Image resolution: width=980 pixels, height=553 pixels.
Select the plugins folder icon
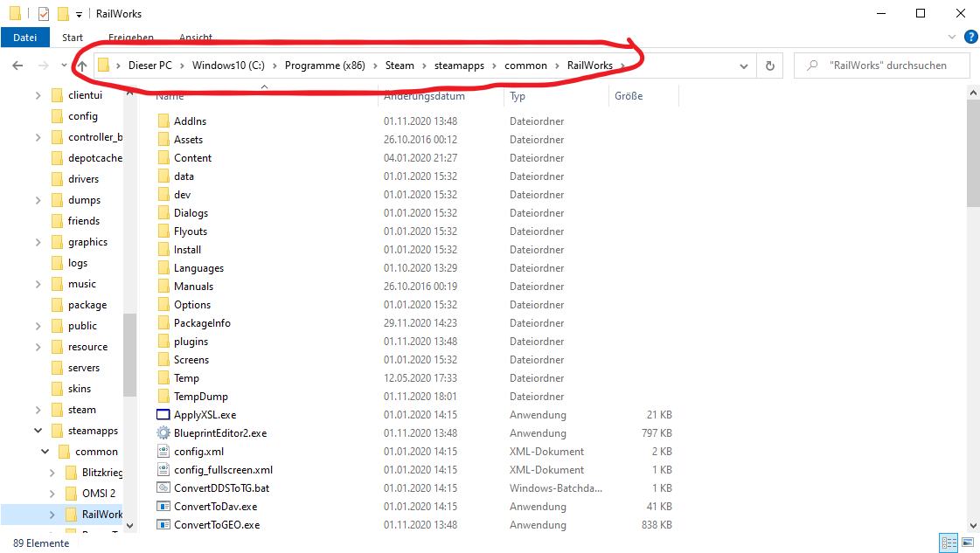[163, 342]
